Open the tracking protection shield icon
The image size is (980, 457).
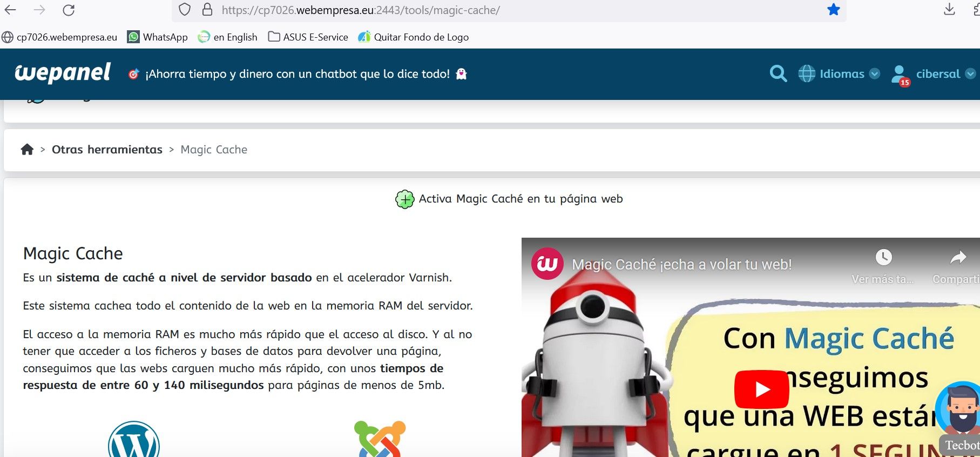coord(185,10)
